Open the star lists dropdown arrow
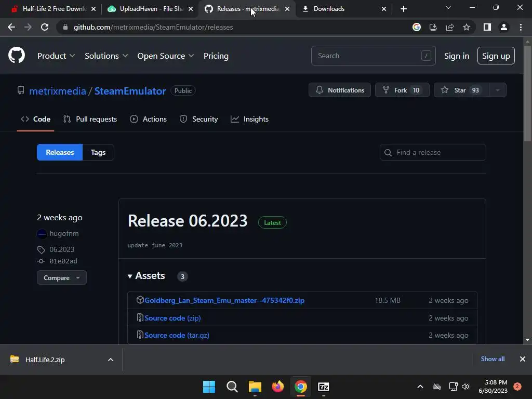532x399 pixels. coord(498,90)
